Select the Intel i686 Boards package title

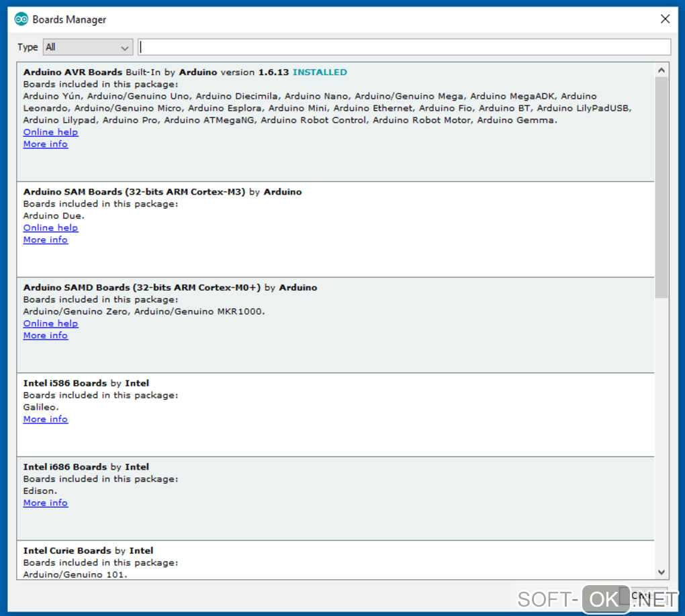point(64,466)
